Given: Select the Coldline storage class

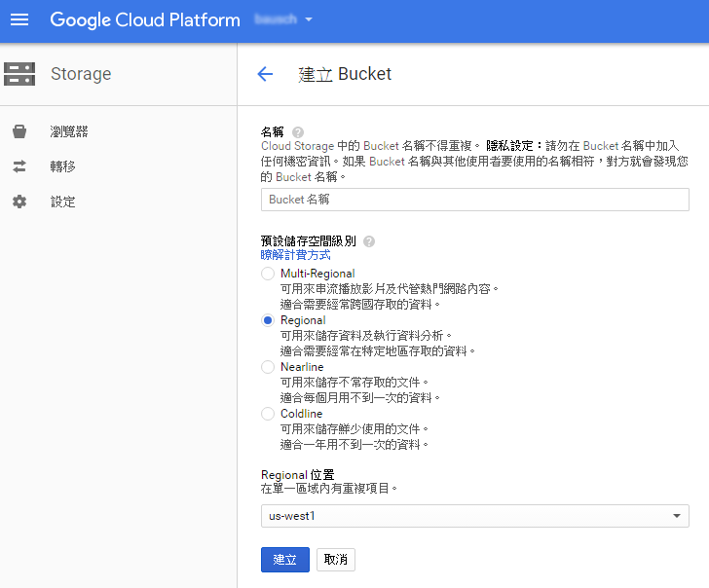Looking at the screenshot, I should coord(268,414).
